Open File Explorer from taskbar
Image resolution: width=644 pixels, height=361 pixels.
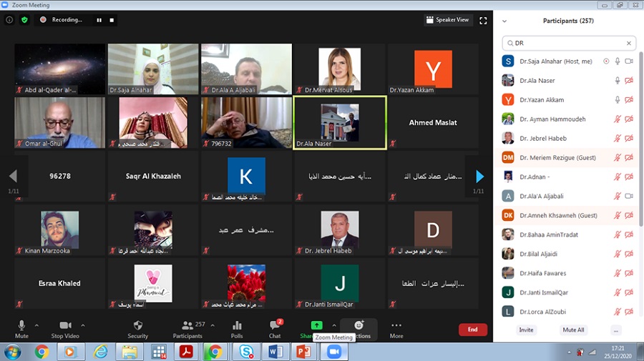click(x=130, y=352)
